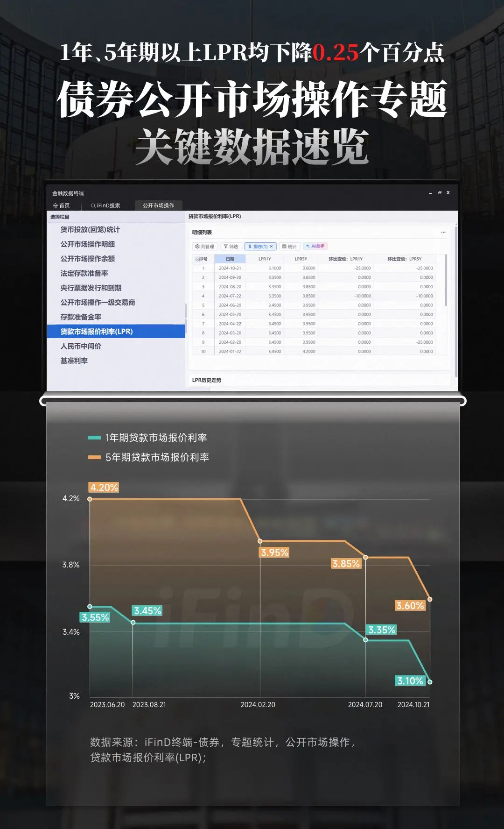Select 公开市场操作余额 in the sidebar
This screenshot has height=829, width=504.
(87, 258)
